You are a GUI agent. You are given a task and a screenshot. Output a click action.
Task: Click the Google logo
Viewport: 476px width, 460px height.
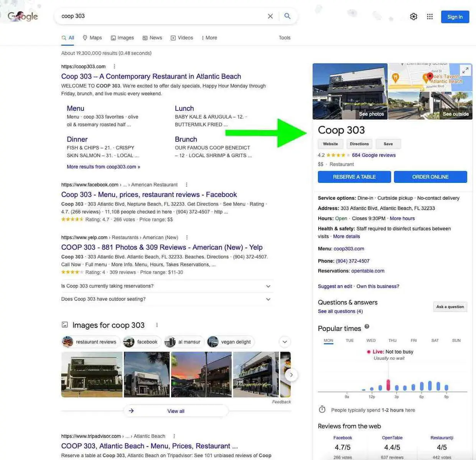click(x=21, y=16)
